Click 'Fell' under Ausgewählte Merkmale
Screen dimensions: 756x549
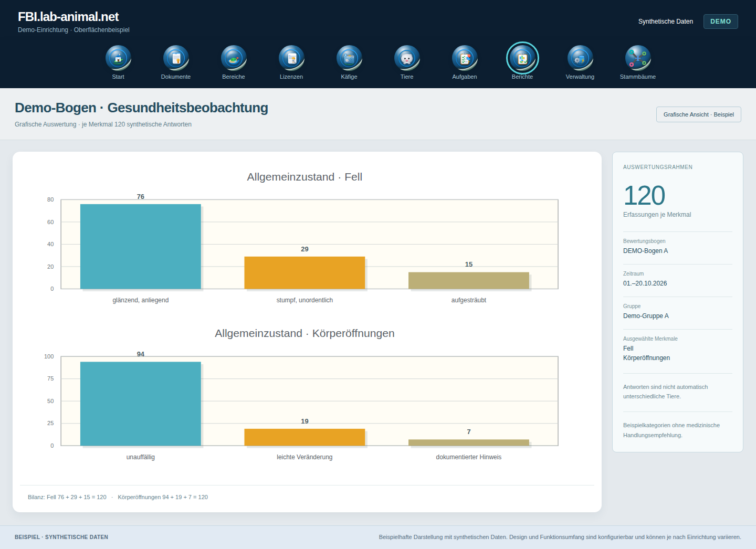pyautogui.click(x=628, y=349)
